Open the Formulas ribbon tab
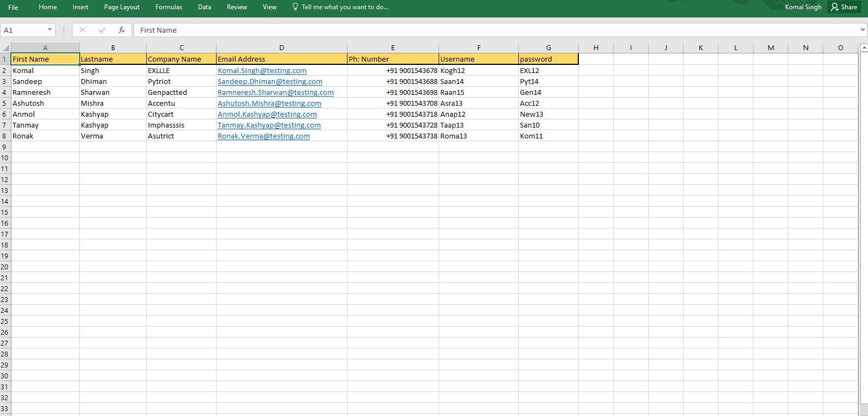Image resolution: width=868 pixels, height=416 pixels. point(169,7)
